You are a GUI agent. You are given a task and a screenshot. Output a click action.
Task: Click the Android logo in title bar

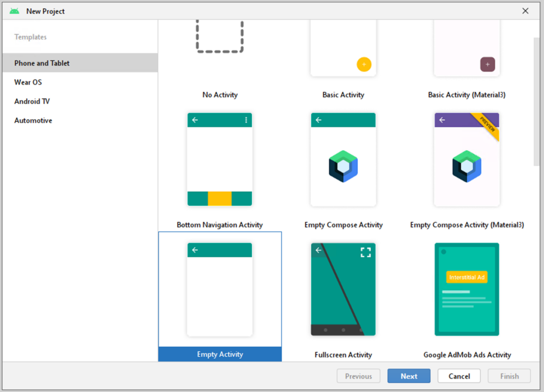[x=14, y=11]
